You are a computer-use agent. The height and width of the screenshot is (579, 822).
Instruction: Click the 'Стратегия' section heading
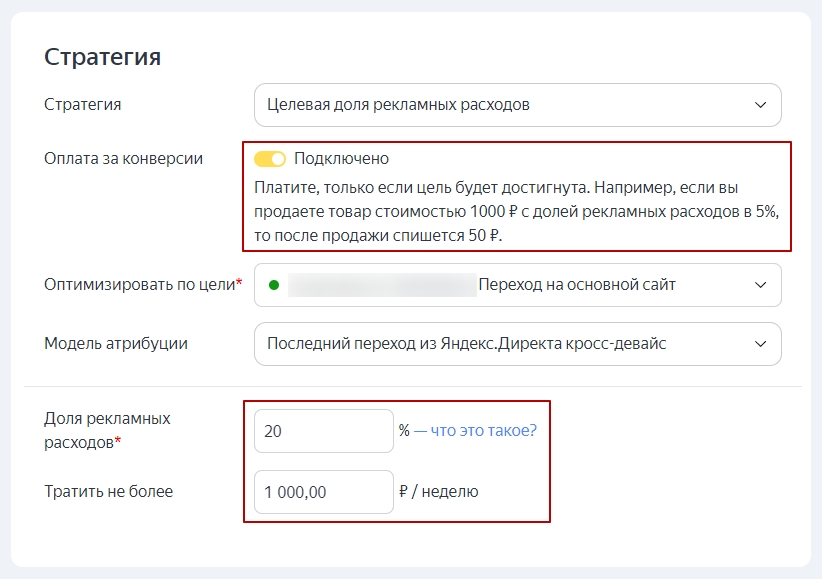click(102, 57)
